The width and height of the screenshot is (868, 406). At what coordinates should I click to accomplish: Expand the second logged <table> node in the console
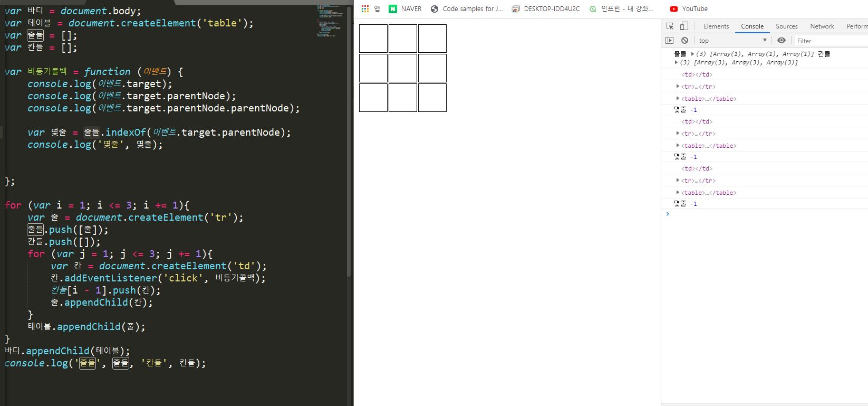[x=678, y=145]
